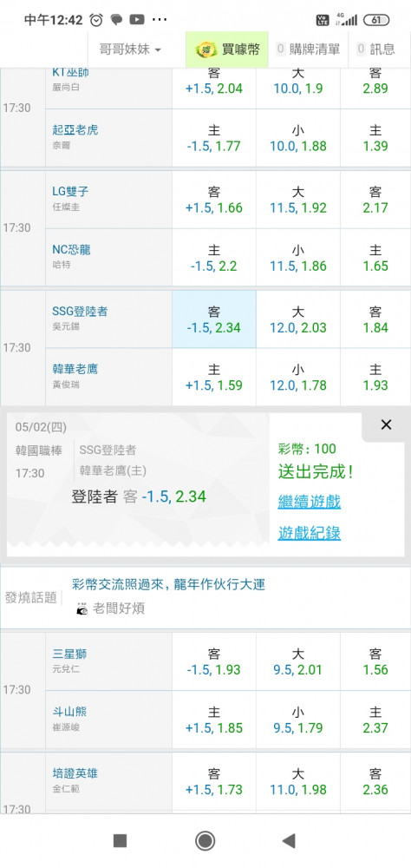Viewport: 411px width, 868px height.
Task: Open hot topic 彩幣交流照過來 link
Action: pyautogui.click(x=169, y=584)
